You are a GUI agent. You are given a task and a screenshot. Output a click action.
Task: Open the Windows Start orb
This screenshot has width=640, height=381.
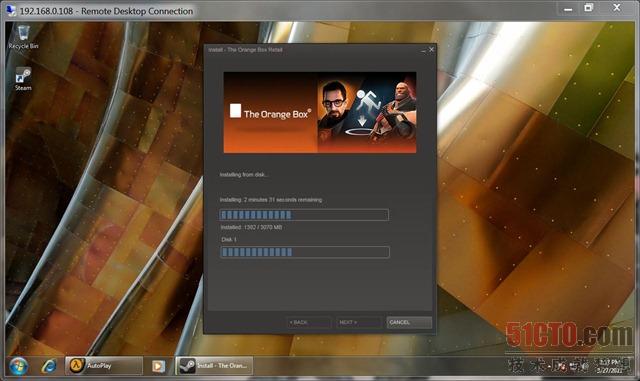click(x=18, y=366)
